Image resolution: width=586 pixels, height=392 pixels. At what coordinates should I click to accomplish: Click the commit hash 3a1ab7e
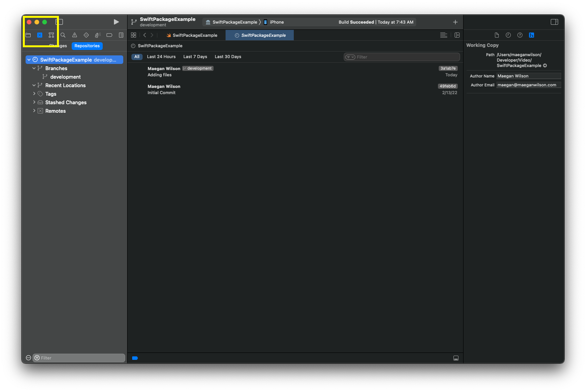pos(448,68)
